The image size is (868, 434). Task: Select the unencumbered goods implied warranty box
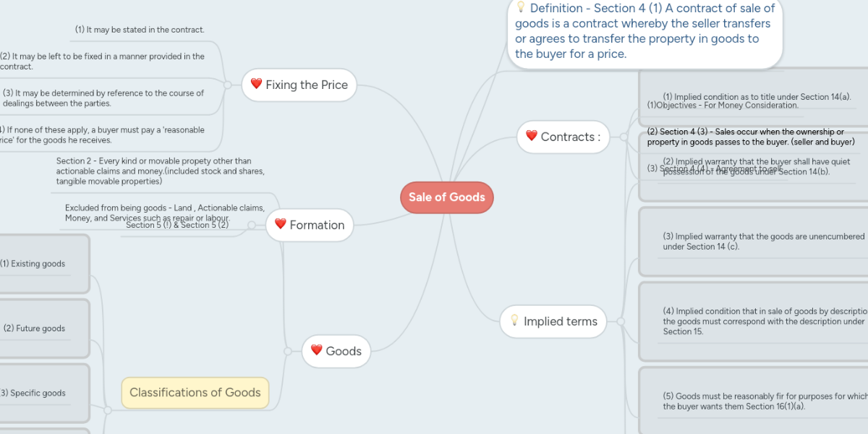[x=752, y=242]
